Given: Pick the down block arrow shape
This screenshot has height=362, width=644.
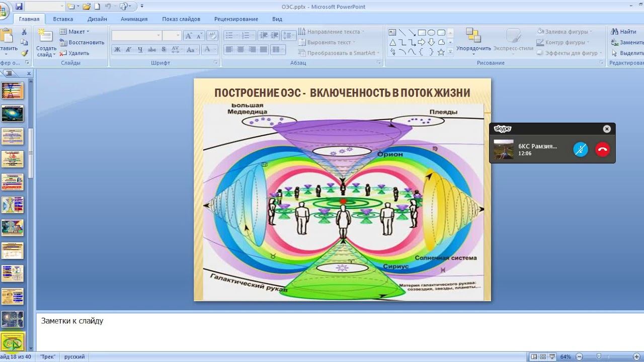Looking at the screenshot, I should (431, 42).
